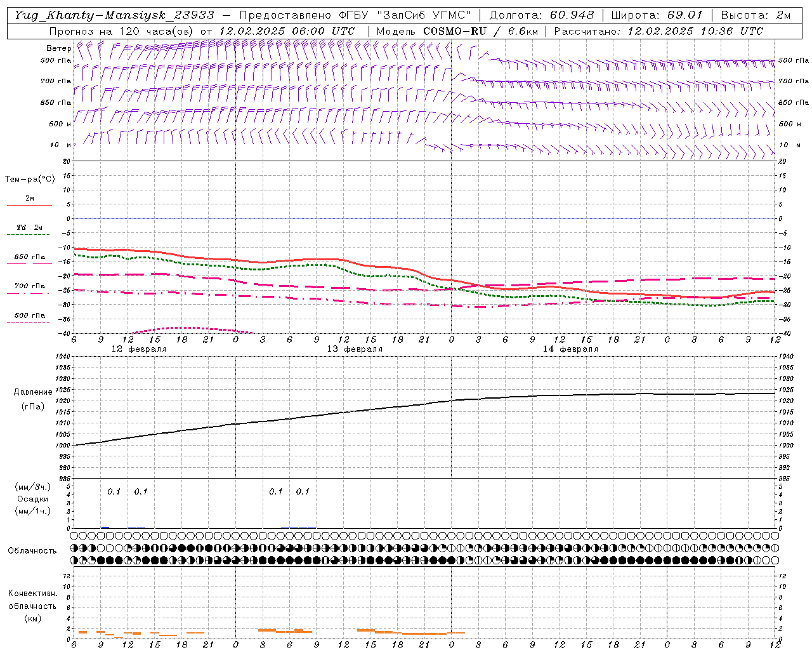Click the Осадки panel label
This screenshot has height=650, width=812.
click(33, 499)
